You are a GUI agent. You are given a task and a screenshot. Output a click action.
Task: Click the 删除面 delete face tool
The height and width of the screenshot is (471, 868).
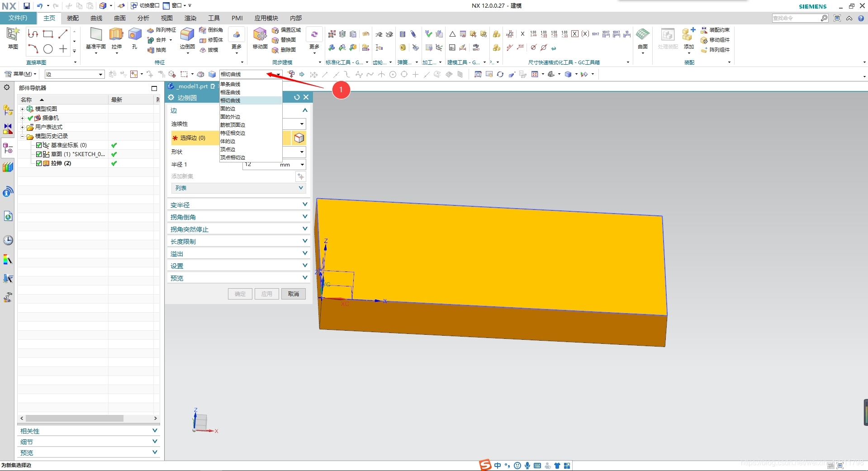tap(284, 50)
